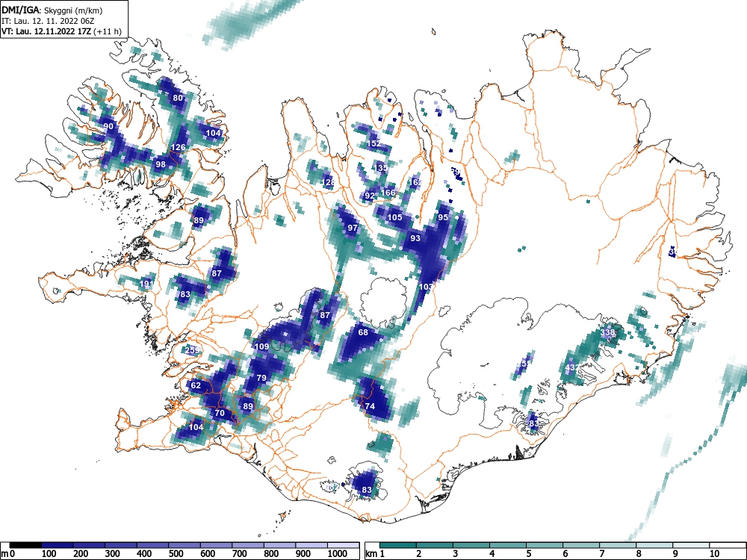This screenshot has height=560, width=747.
Task: Click the 'DMI/IGA: Skyggni (m/km)' title text
Action: 52,10
